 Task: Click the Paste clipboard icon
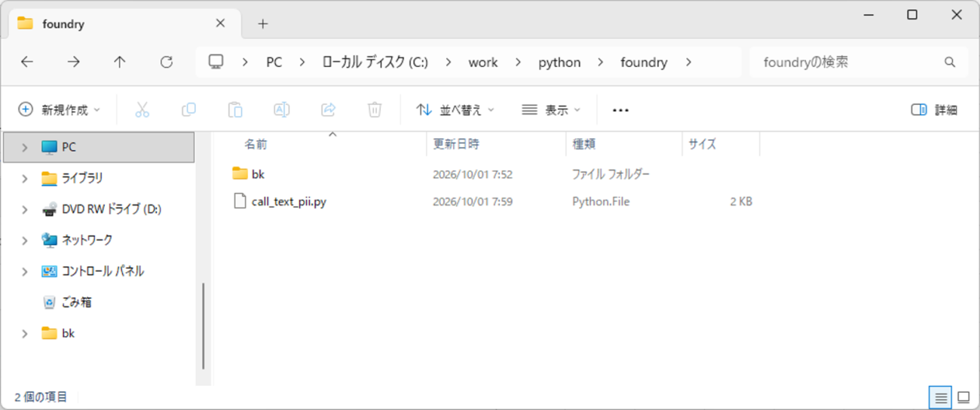[235, 110]
